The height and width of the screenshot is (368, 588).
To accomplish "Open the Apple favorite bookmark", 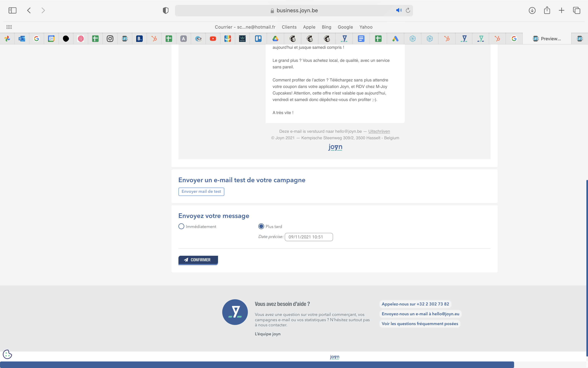I will click(309, 27).
